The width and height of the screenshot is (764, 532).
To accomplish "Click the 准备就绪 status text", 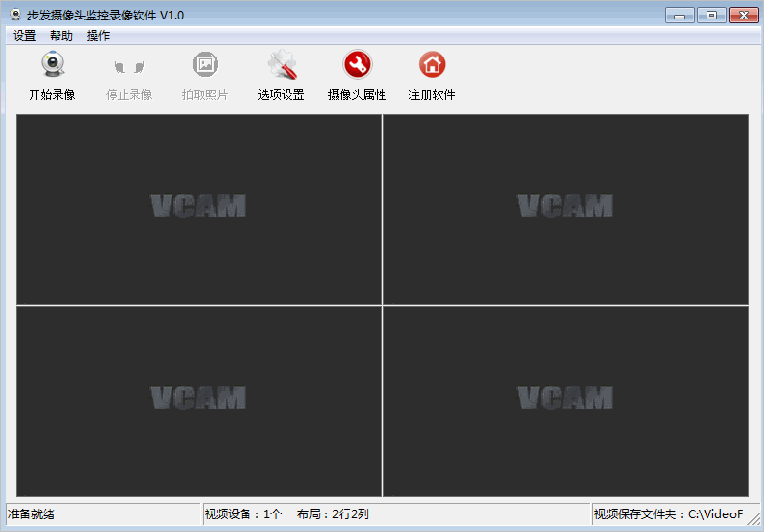I will point(31,514).
